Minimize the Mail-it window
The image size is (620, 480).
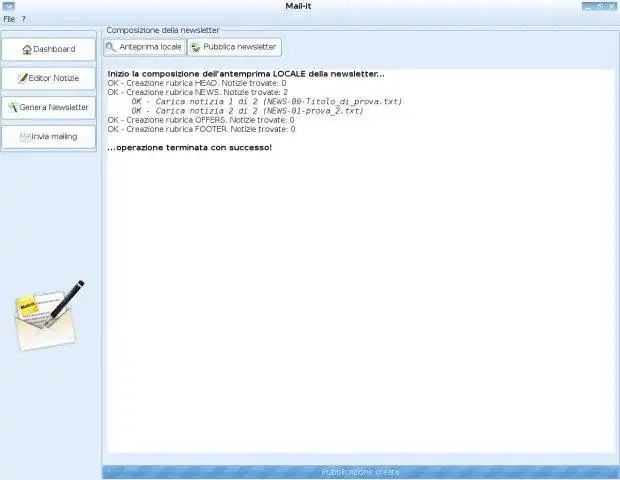588,6
